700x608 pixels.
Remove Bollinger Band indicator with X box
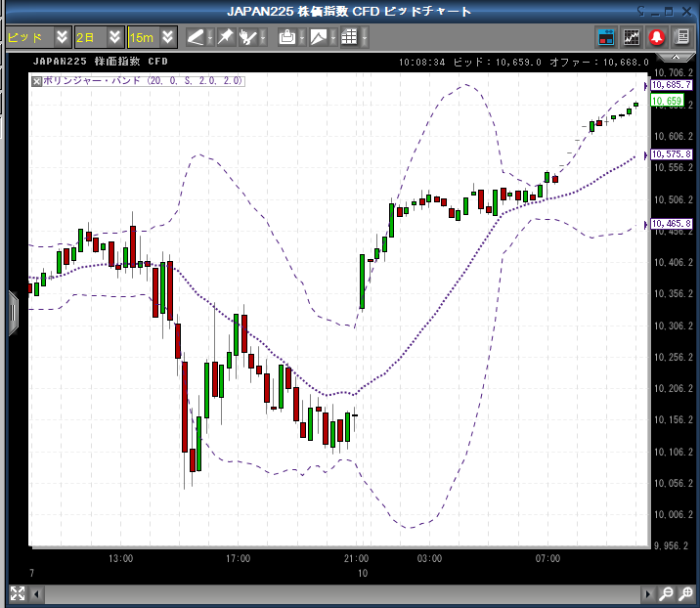[37, 81]
